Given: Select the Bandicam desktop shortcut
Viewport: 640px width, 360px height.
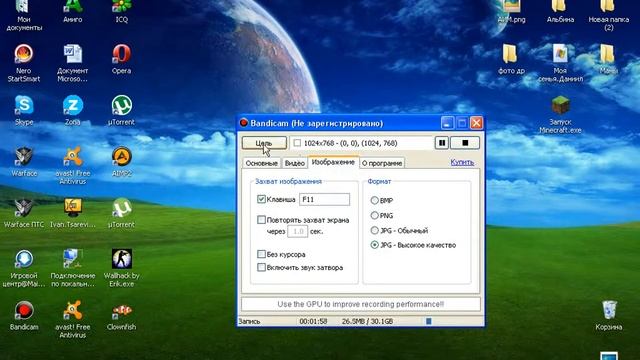Looking at the screenshot, I should coord(24,310).
